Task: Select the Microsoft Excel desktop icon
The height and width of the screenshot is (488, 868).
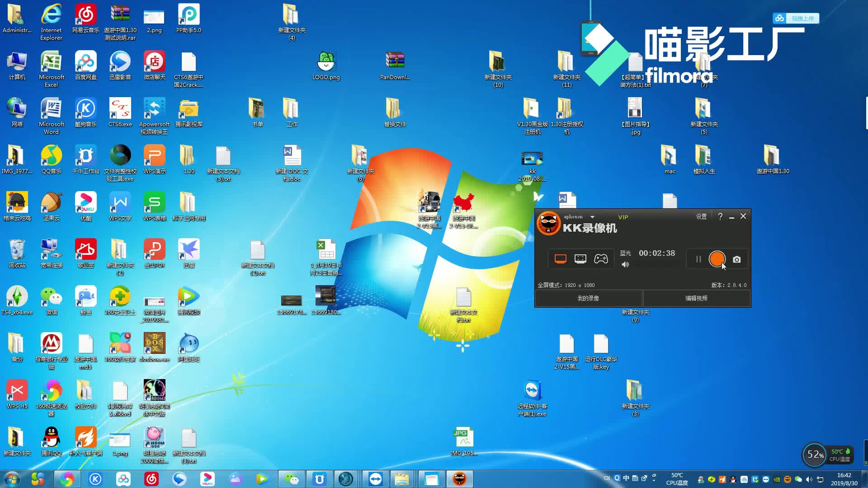Action: click(51, 69)
